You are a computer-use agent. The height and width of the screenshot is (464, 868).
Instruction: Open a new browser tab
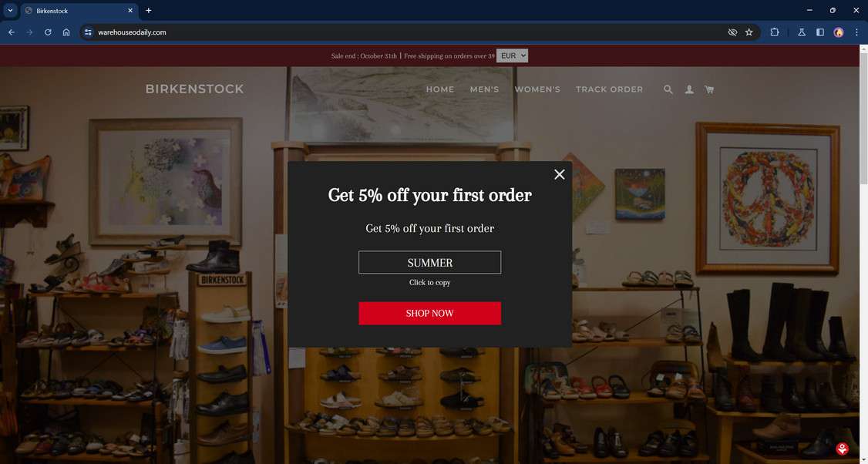tap(148, 11)
